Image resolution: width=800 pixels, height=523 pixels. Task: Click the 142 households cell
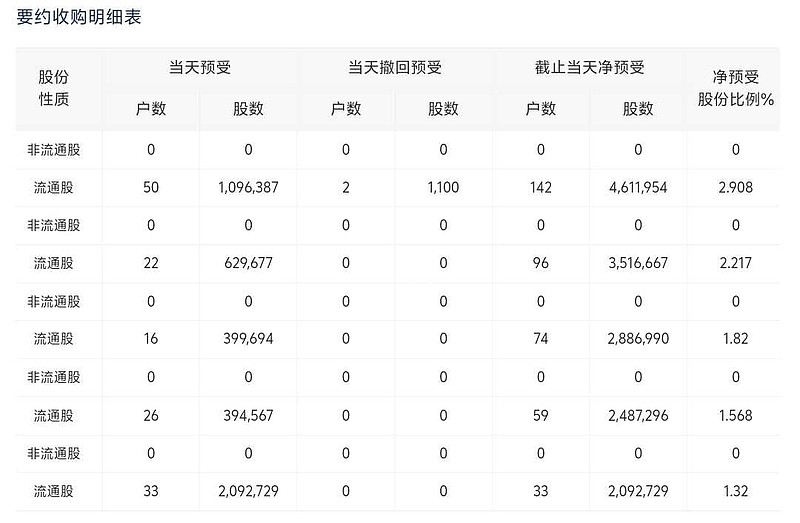pos(541,187)
